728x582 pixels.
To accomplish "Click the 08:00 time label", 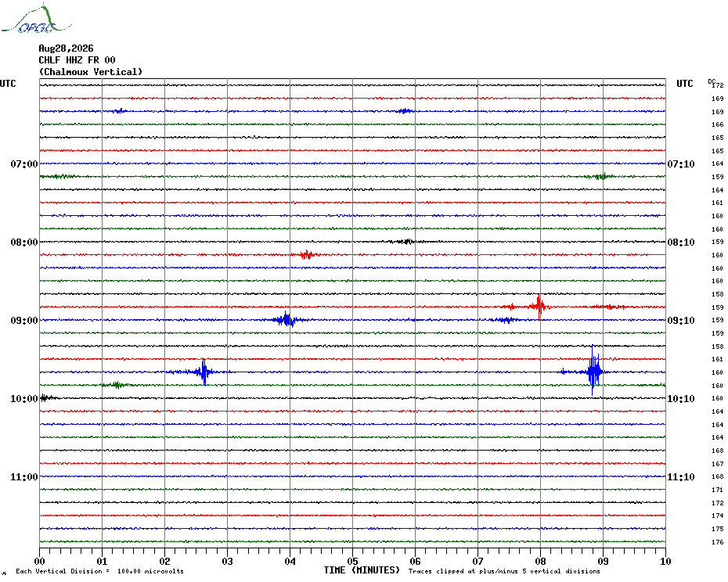I will coord(24,242).
